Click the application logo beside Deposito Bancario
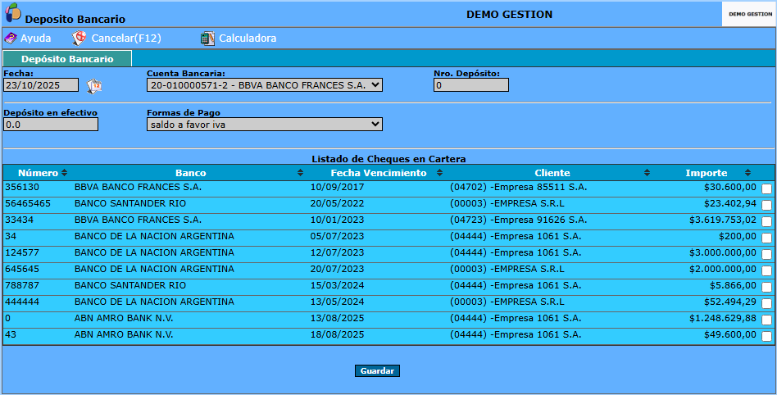777x395 pixels. tap(13, 12)
